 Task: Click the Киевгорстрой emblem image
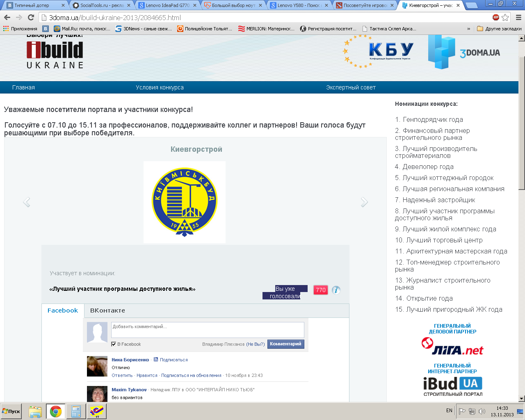click(x=185, y=202)
